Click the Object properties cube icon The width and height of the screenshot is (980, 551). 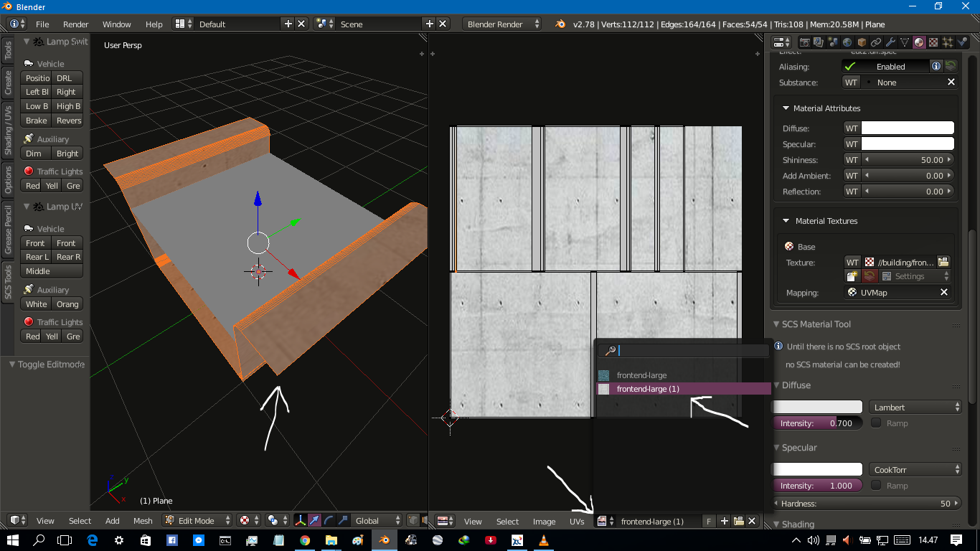(x=861, y=42)
